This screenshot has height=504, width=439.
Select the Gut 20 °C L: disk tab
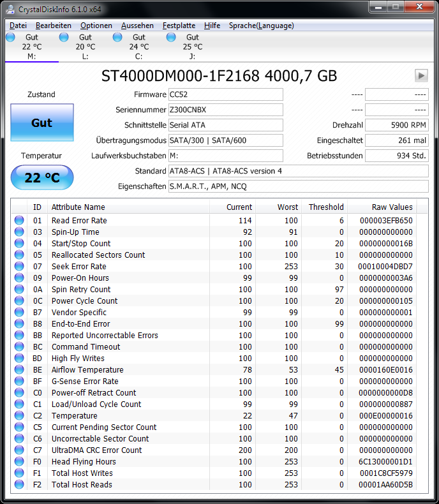coord(86,47)
